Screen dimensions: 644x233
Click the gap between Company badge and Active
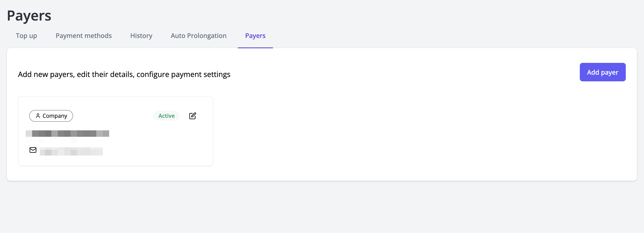point(113,116)
